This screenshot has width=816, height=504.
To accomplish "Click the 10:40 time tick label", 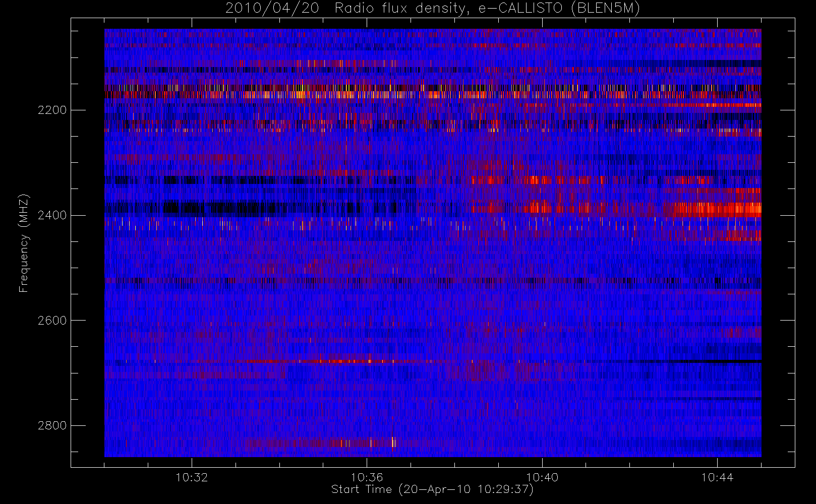I will pyautogui.click(x=542, y=477).
